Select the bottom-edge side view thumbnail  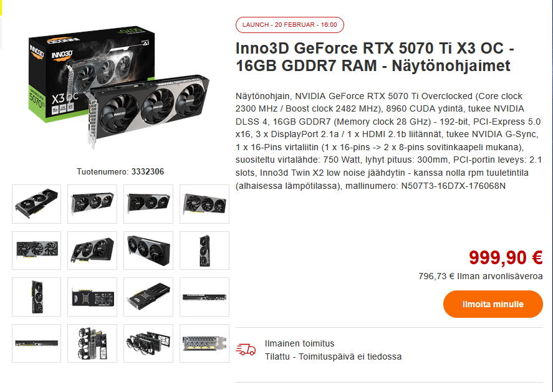36,343
